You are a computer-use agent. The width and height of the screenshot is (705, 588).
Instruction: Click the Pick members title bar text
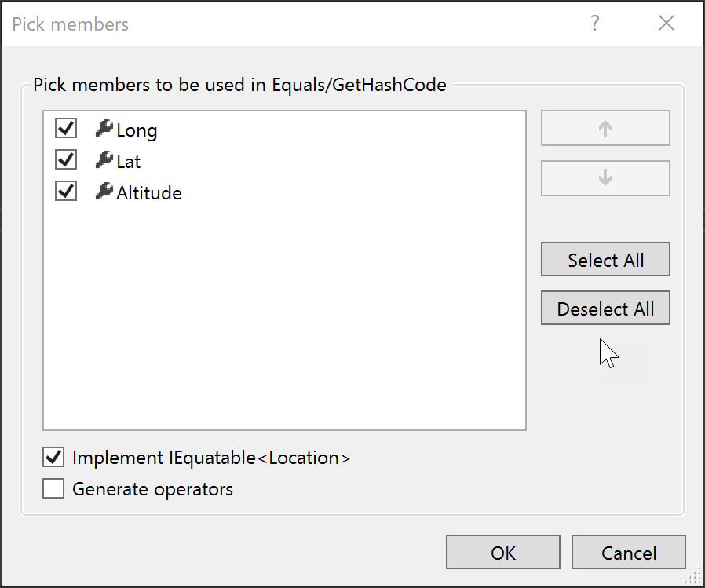coord(70,24)
